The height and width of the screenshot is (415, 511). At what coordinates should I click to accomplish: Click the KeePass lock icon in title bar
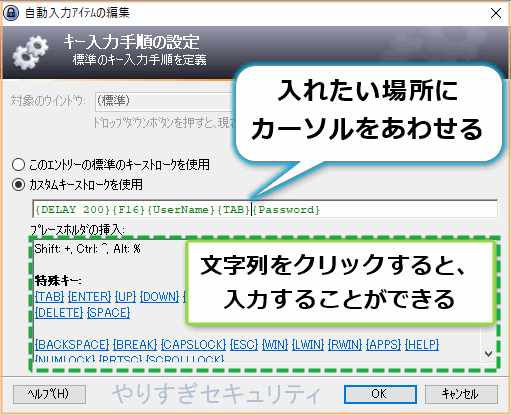point(11,13)
